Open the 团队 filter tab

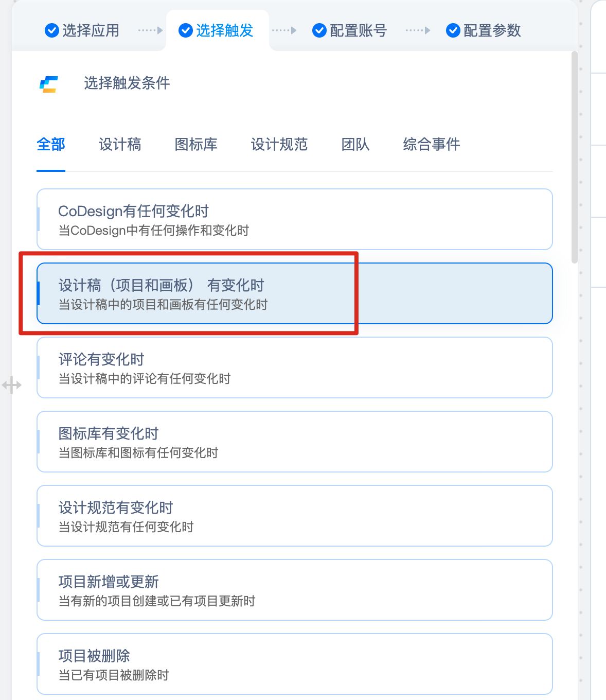pos(354,145)
